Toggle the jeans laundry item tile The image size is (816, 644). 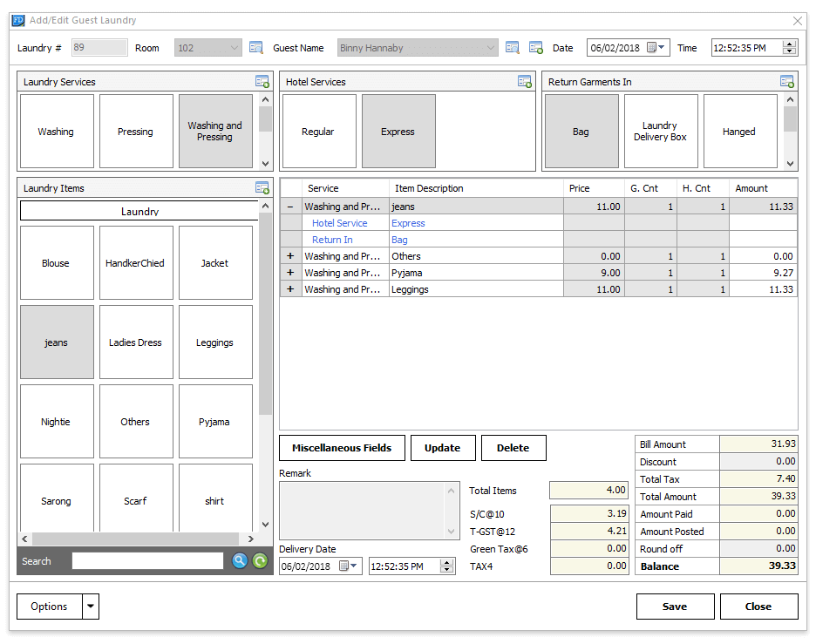(x=57, y=342)
